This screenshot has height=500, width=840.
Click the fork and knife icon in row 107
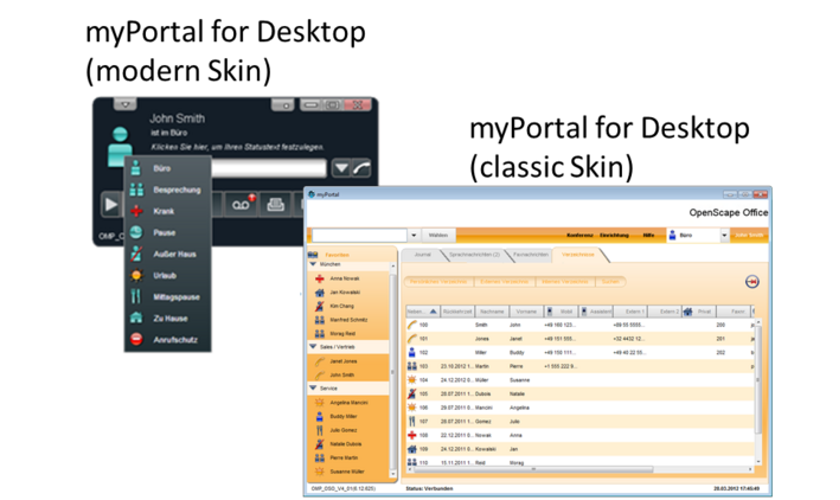click(411, 421)
